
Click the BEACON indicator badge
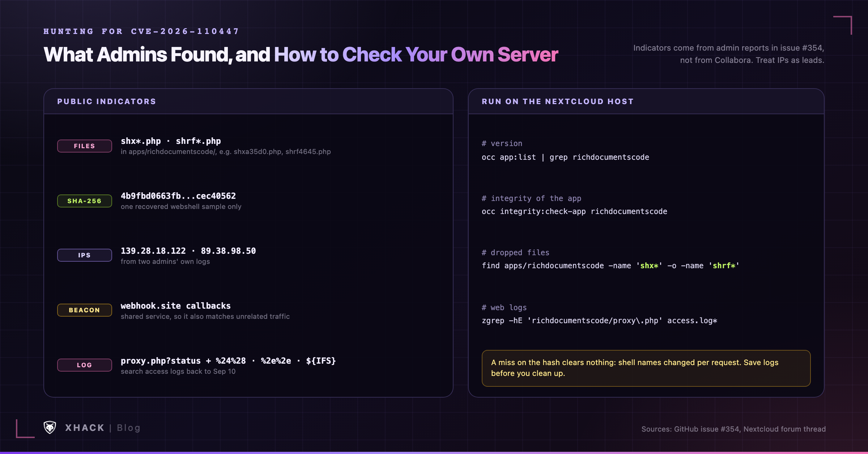pyautogui.click(x=85, y=310)
